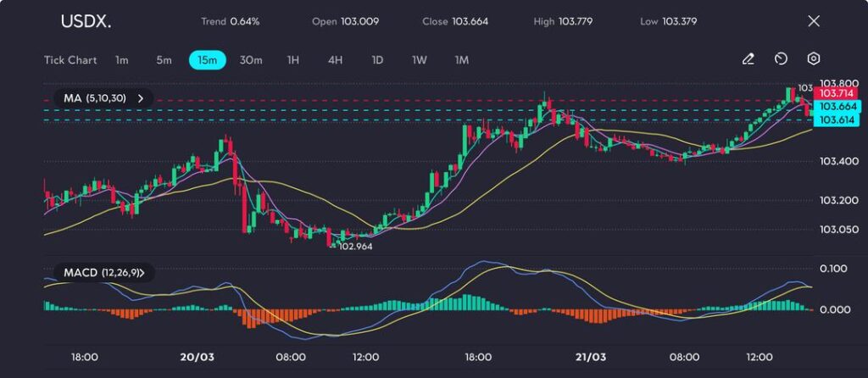Select the 1m timeframe
868x378 pixels.
click(122, 60)
